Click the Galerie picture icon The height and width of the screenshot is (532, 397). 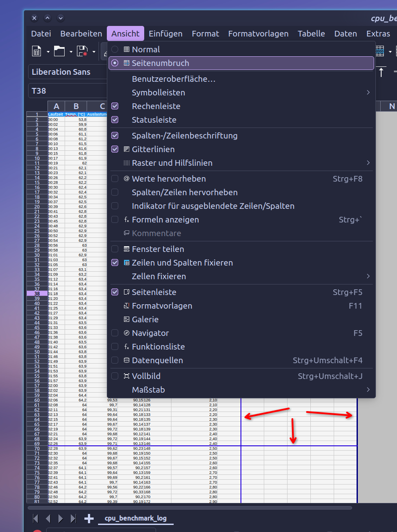click(x=127, y=320)
